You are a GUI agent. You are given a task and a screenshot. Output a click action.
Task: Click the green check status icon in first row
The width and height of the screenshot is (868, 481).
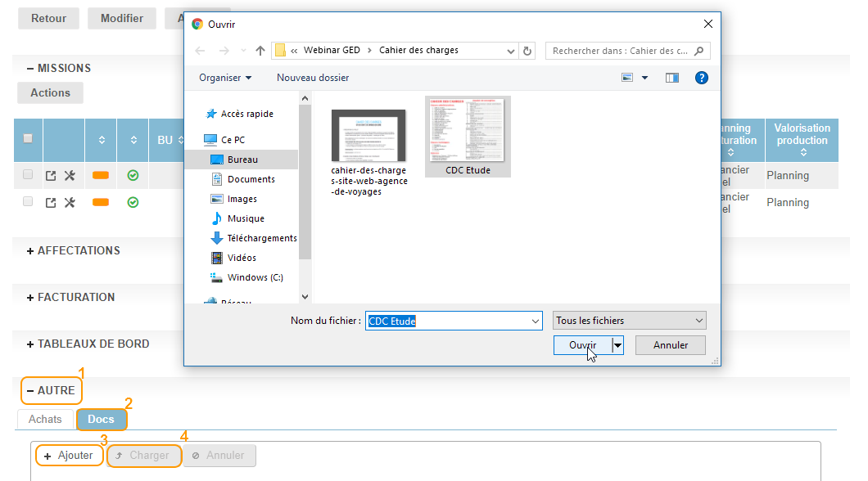[133, 175]
